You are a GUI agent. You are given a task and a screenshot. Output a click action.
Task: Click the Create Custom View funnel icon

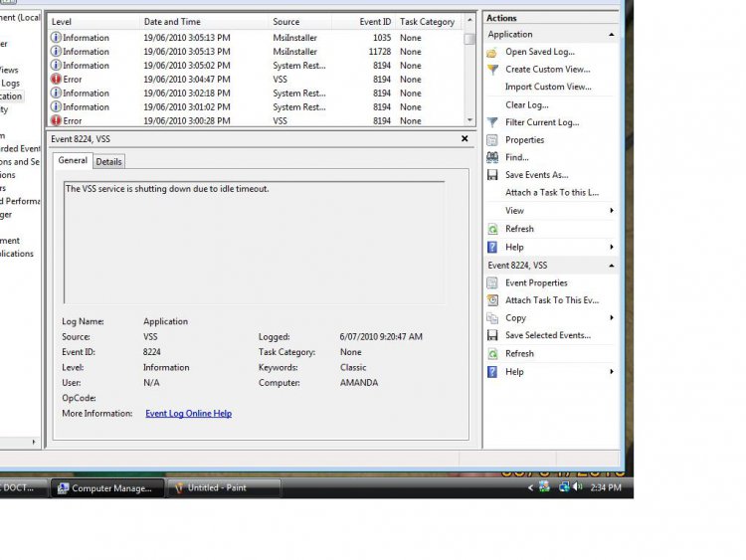pos(492,70)
